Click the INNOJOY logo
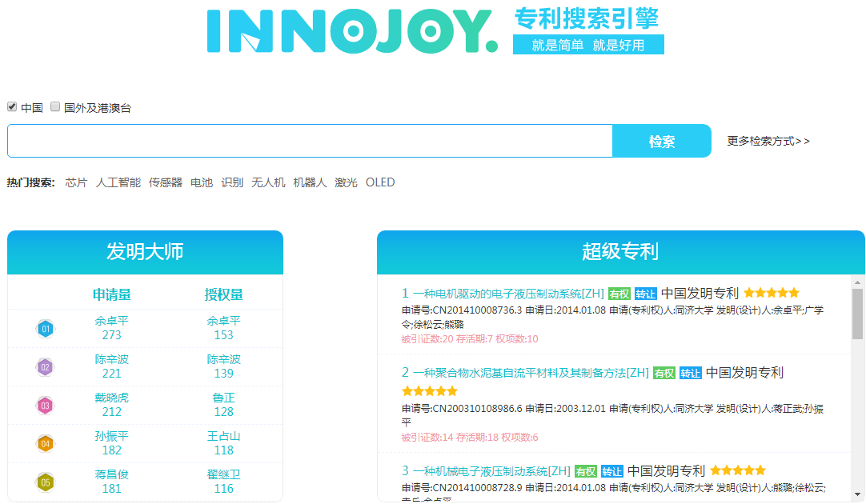866x504 pixels. 352,31
